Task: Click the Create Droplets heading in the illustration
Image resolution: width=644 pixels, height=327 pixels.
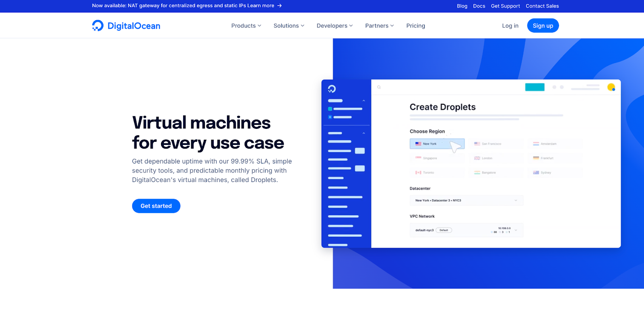Action: (443, 107)
